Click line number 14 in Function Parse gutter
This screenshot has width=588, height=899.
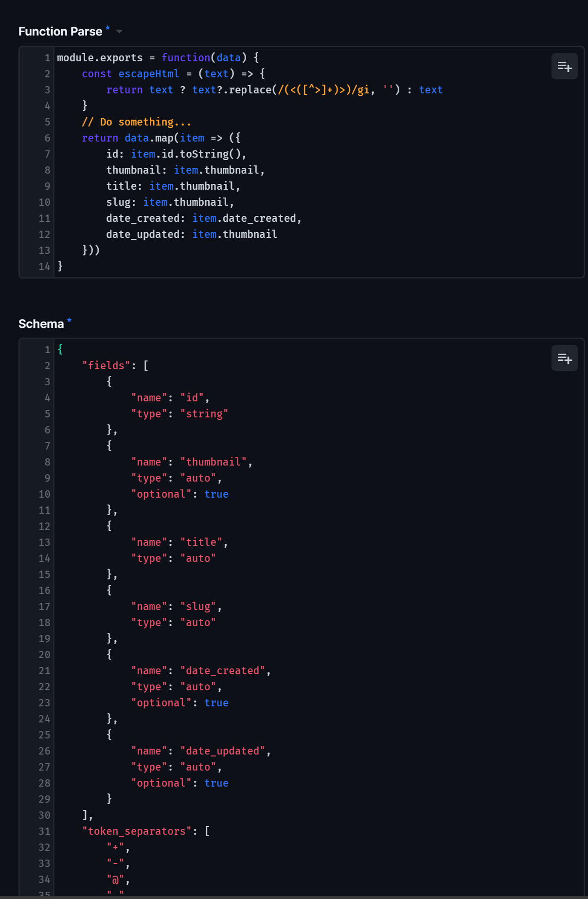coord(44,267)
